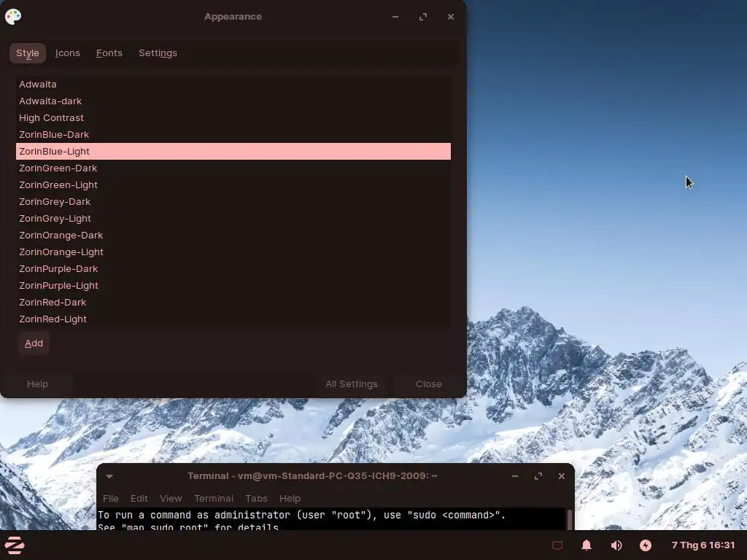Select the Adwaita-dark theme
Viewport: 747px width, 560px height.
(x=233, y=101)
